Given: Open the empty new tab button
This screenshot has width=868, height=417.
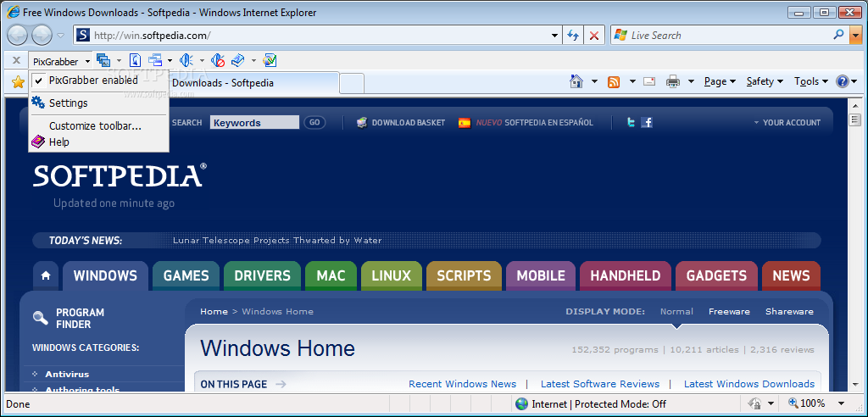Looking at the screenshot, I should [x=352, y=83].
